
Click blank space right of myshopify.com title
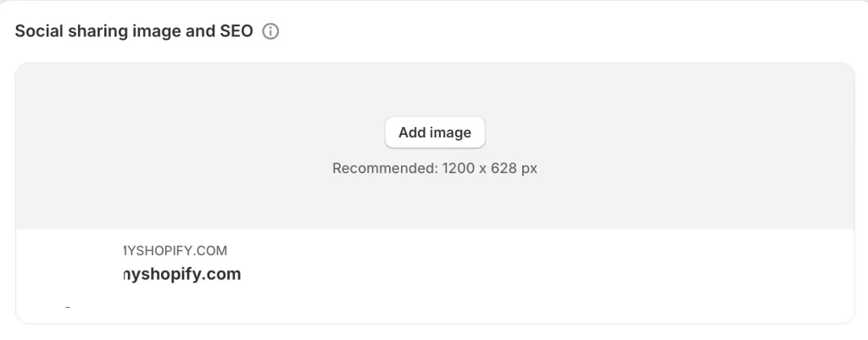pyautogui.click(x=548, y=274)
